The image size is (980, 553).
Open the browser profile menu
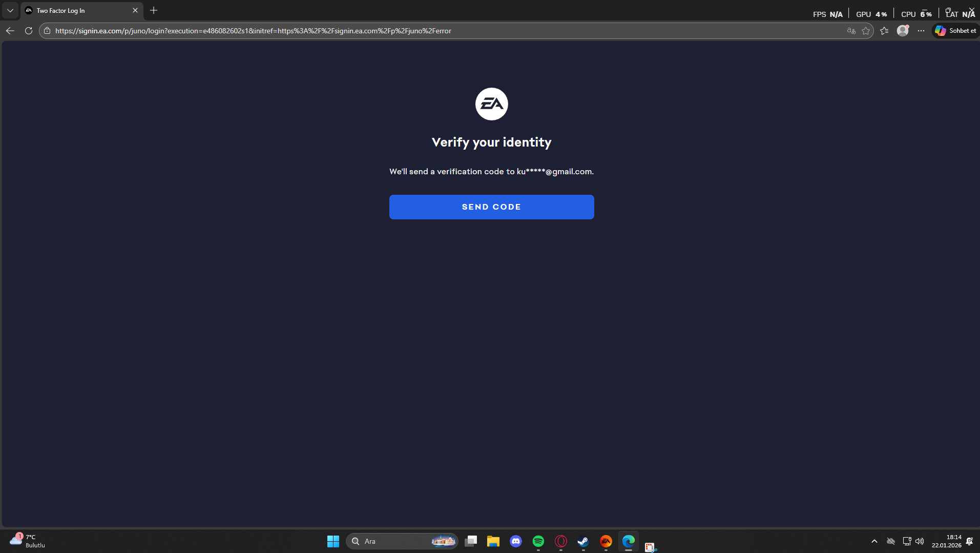pos(903,31)
